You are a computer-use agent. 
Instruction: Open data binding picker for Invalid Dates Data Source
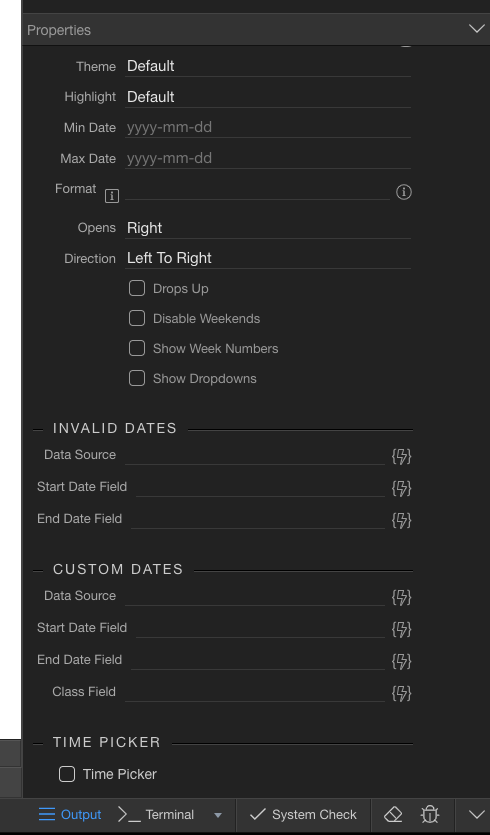pos(402,456)
